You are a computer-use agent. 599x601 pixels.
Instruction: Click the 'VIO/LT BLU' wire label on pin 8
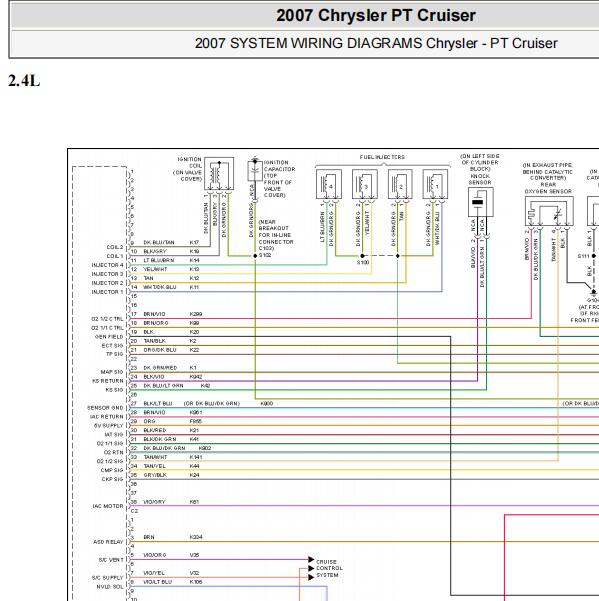158,582
